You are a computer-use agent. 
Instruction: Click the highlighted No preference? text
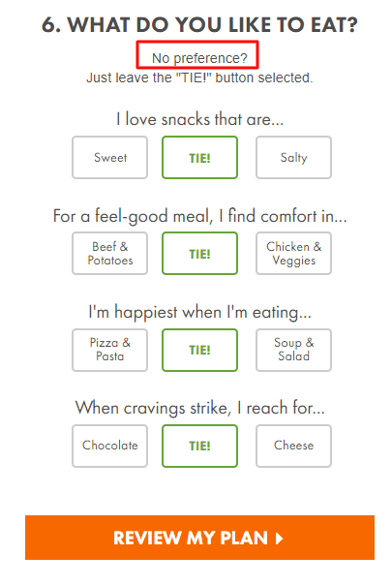click(x=199, y=58)
